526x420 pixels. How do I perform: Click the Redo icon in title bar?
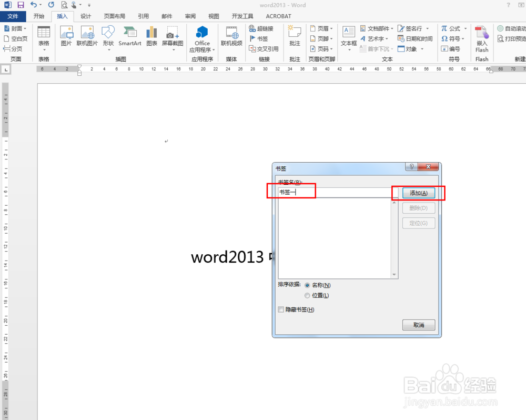click(x=51, y=5)
